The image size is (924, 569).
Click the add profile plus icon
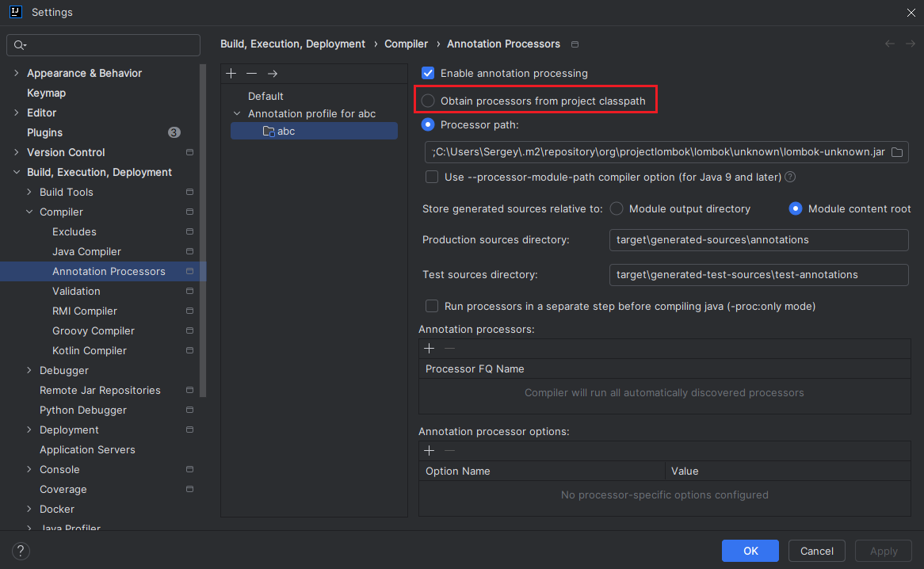(x=231, y=74)
